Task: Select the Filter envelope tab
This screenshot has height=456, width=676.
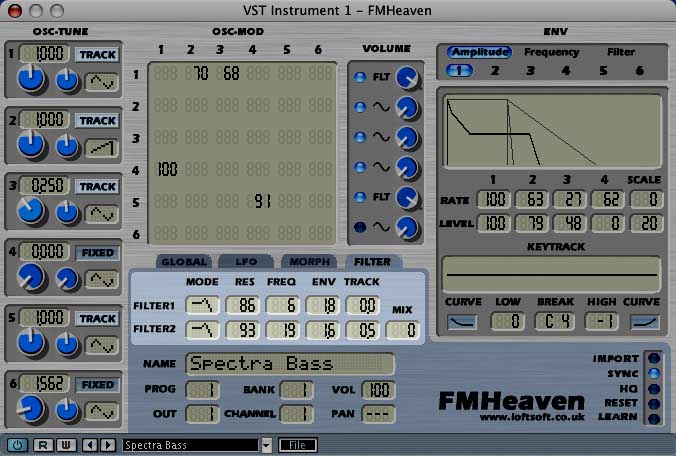Action: [x=621, y=52]
